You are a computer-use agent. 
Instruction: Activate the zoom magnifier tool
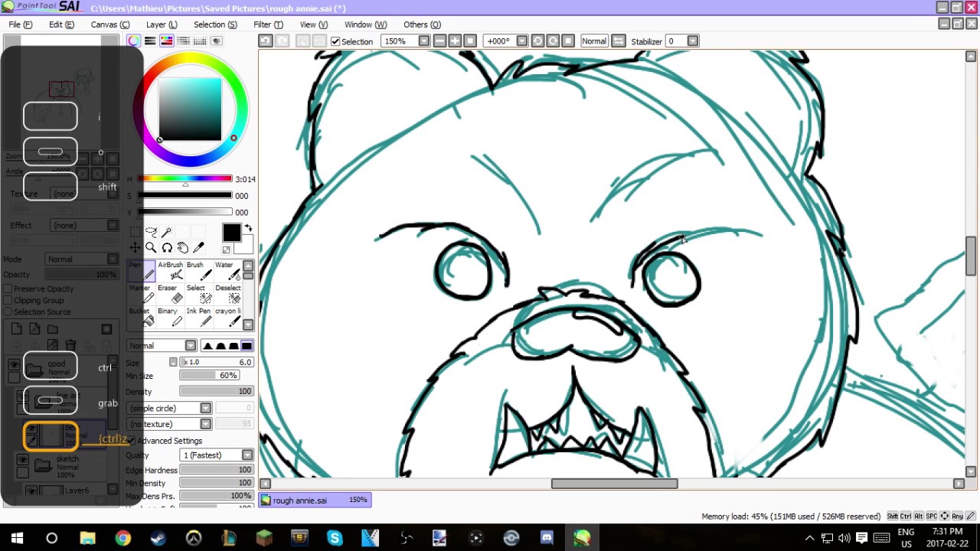(151, 247)
